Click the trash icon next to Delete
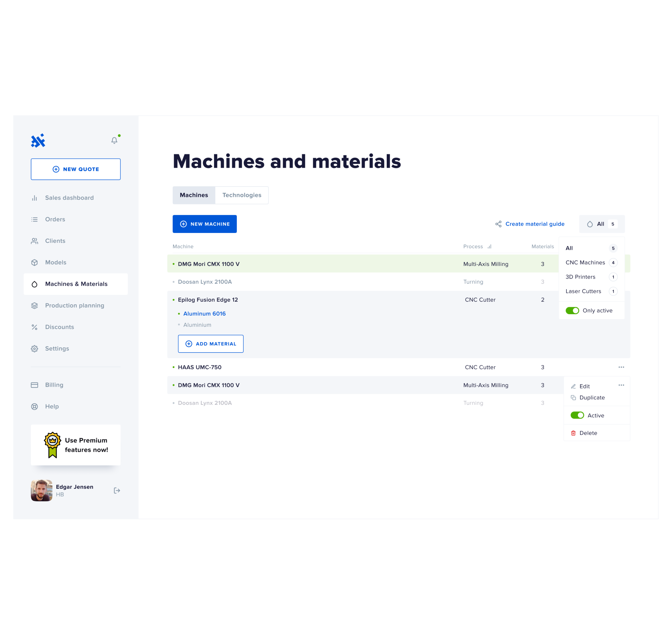672x634 pixels. tap(573, 433)
